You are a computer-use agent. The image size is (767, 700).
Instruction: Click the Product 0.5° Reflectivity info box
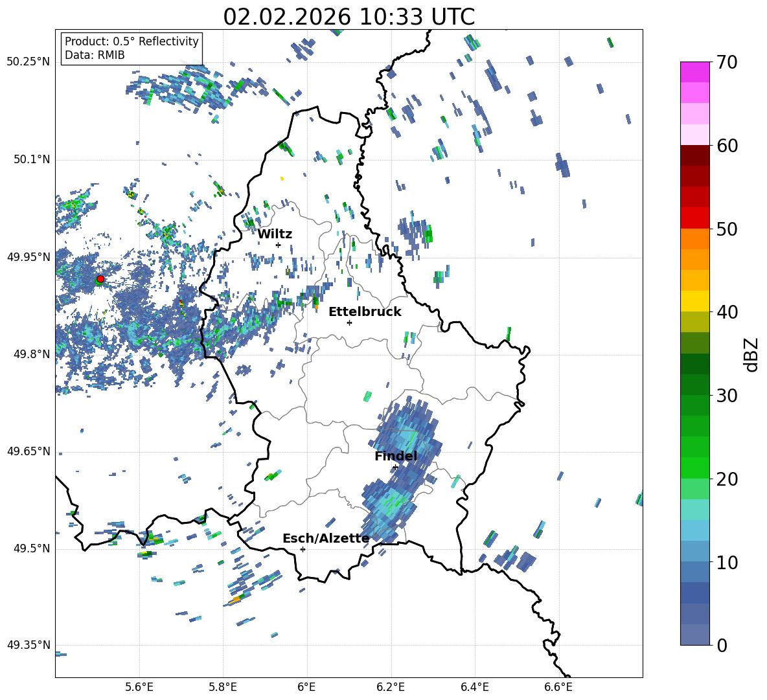pyautogui.click(x=132, y=49)
